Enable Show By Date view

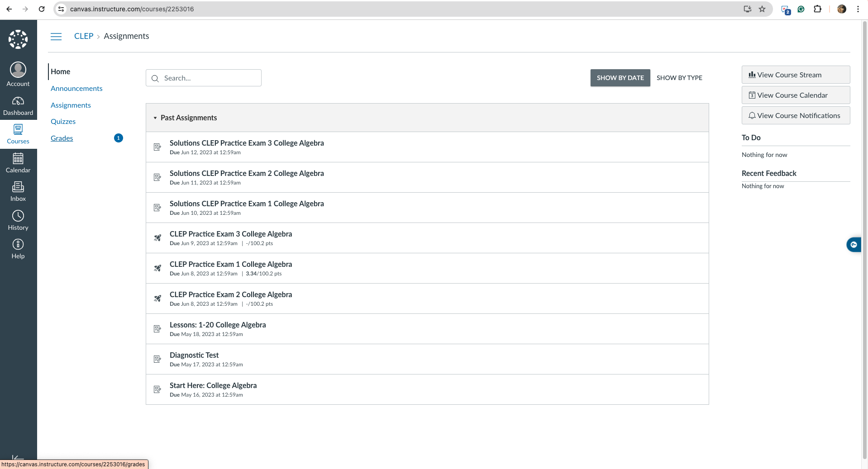point(620,78)
